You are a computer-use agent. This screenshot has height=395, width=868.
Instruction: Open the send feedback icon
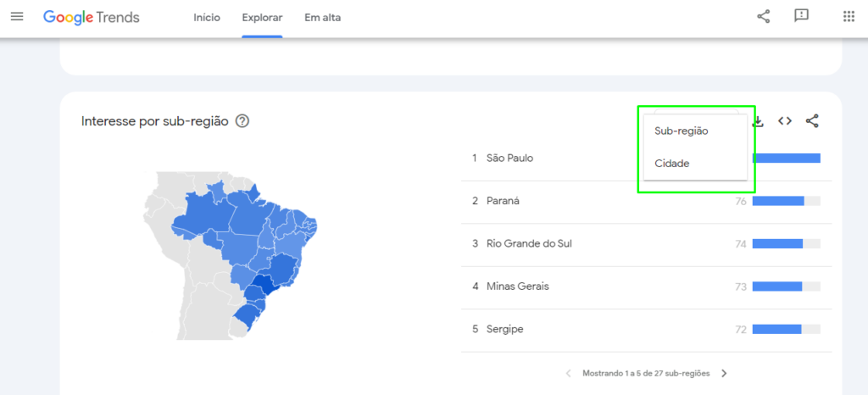click(x=801, y=16)
